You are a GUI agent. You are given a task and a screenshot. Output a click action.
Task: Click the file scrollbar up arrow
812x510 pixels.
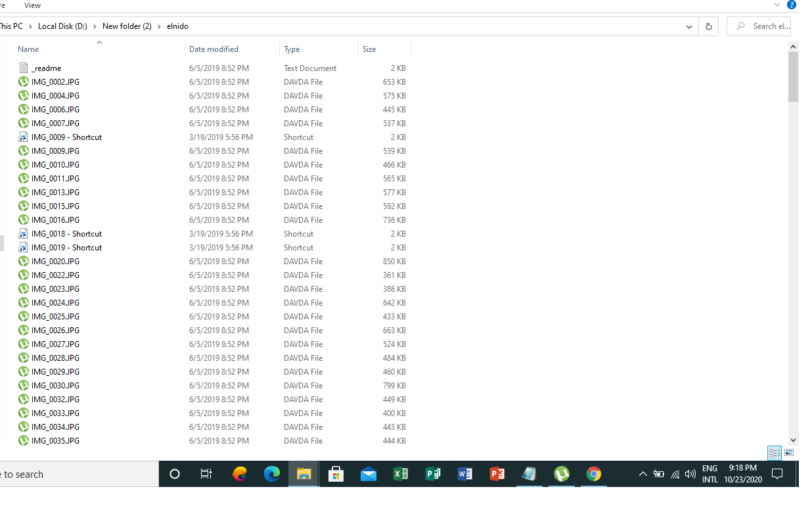793,47
